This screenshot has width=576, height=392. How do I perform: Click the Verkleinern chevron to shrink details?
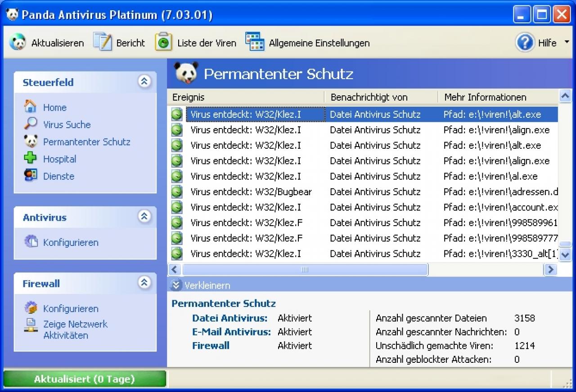click(x=176, y=285)
